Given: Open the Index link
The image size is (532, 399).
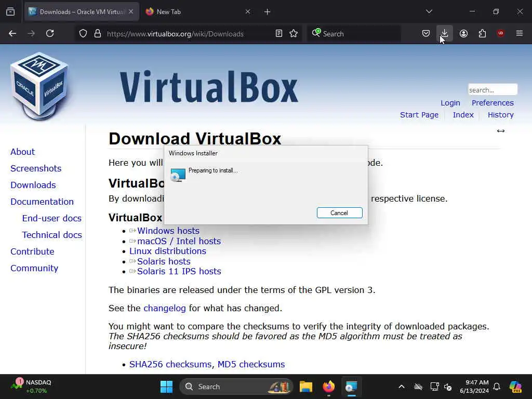Looking at the screenshot, I should tap(463, 115).
